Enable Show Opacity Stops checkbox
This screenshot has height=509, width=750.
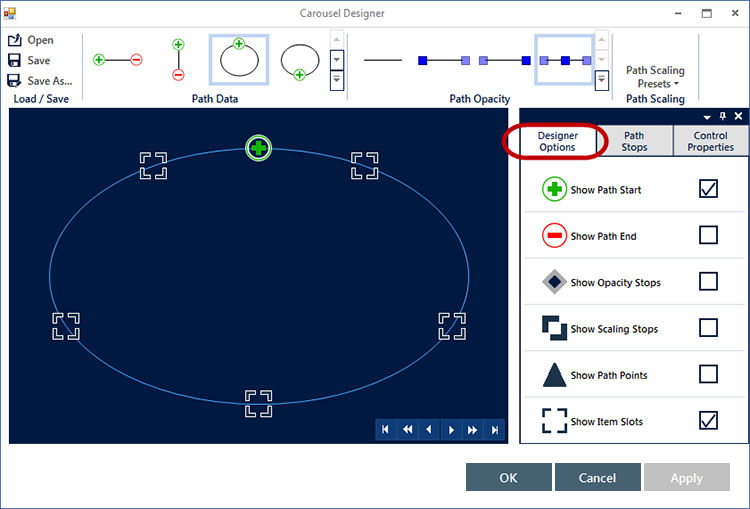[708, 282]
